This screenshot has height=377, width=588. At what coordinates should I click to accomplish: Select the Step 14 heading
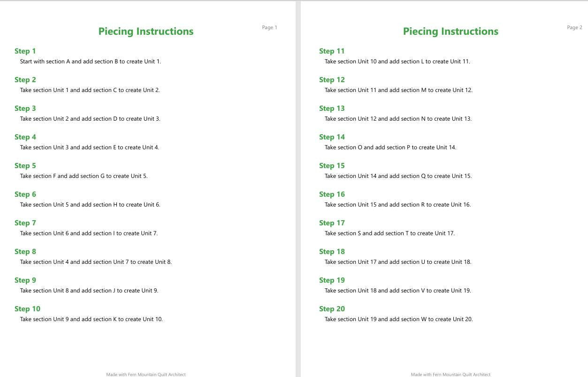[x=332, y=137]
